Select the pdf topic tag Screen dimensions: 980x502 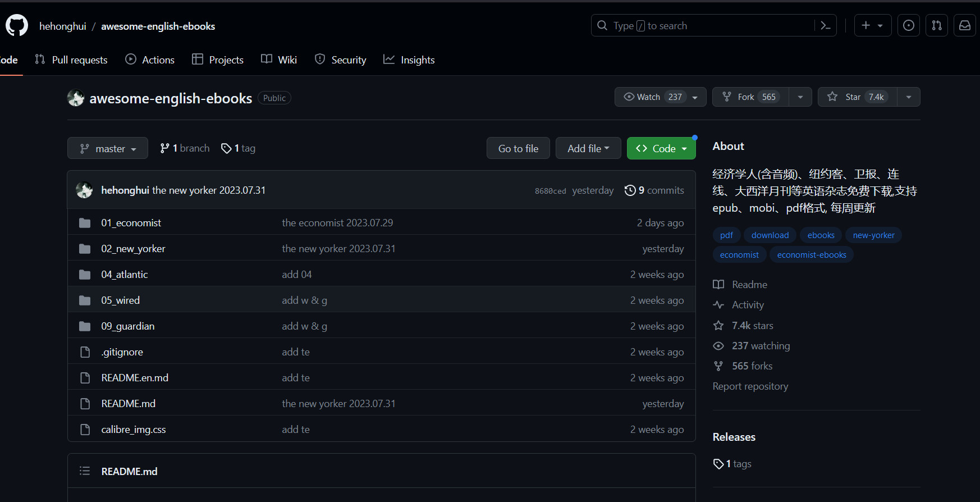point(726,235)
